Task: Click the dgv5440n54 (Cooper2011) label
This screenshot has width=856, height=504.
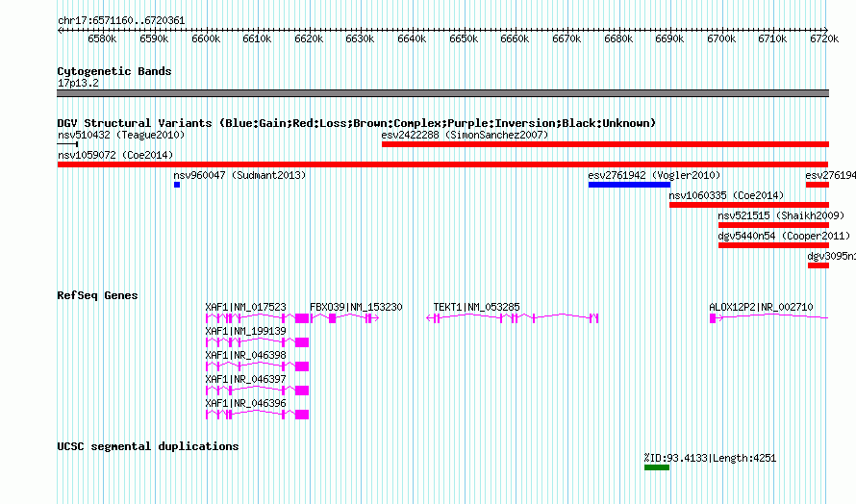Action: pyautogui.click(x=784, y=236)
